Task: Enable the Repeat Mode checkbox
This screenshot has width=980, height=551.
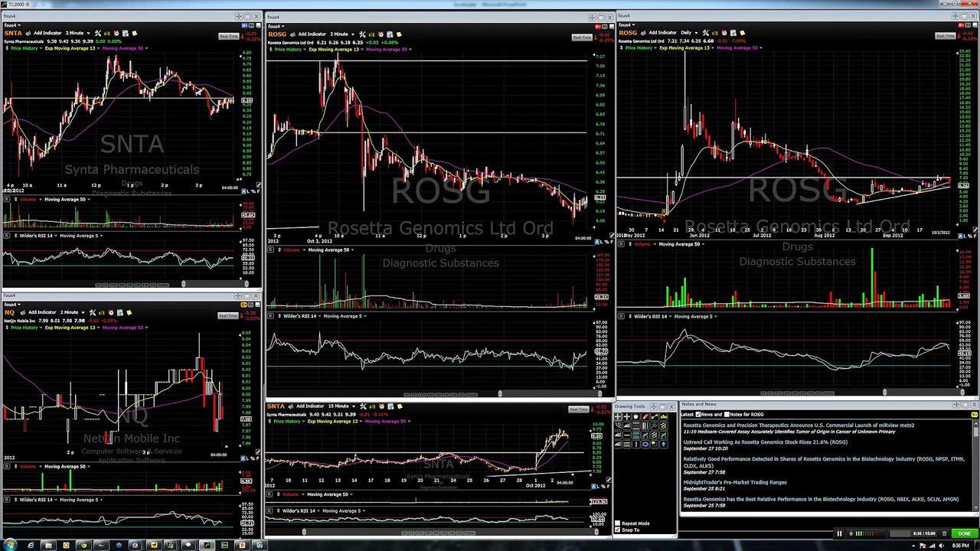Action: click(618, 523)
